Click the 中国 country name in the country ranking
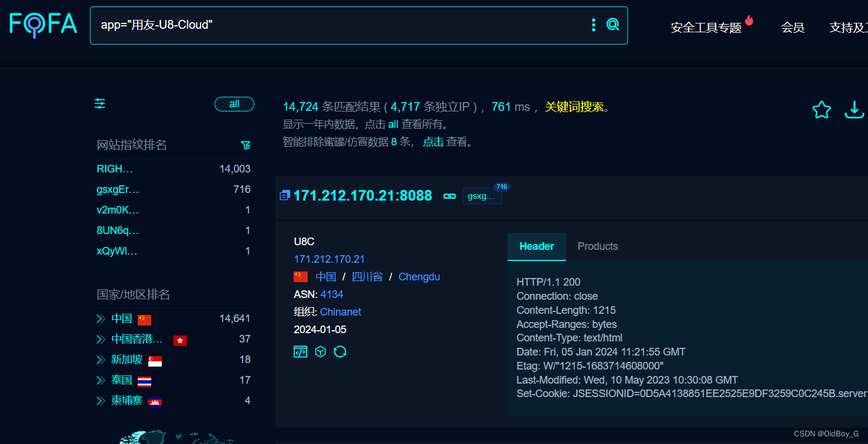Viewport: 868px width, 444px height. [x=122, y=318]
